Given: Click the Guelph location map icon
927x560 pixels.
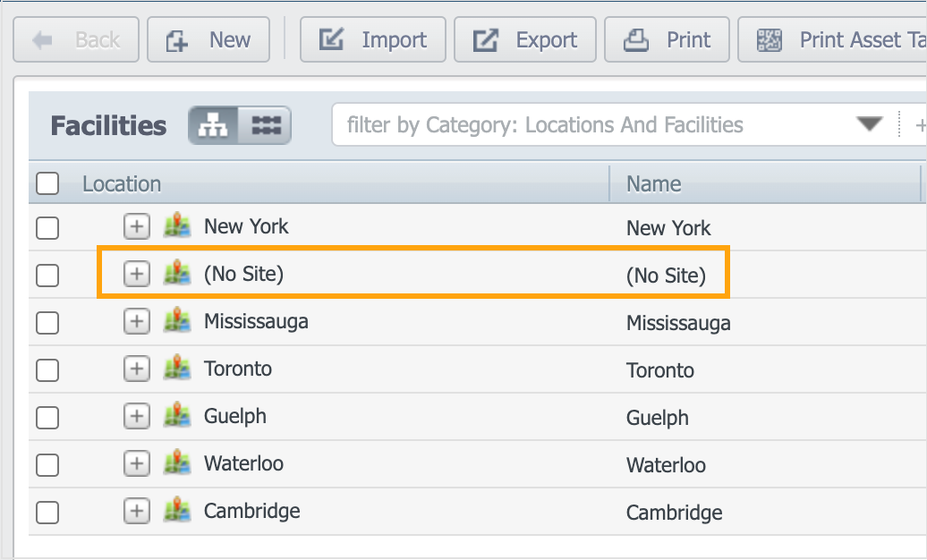Looking at the screenshot, I should tap(177, 416).
